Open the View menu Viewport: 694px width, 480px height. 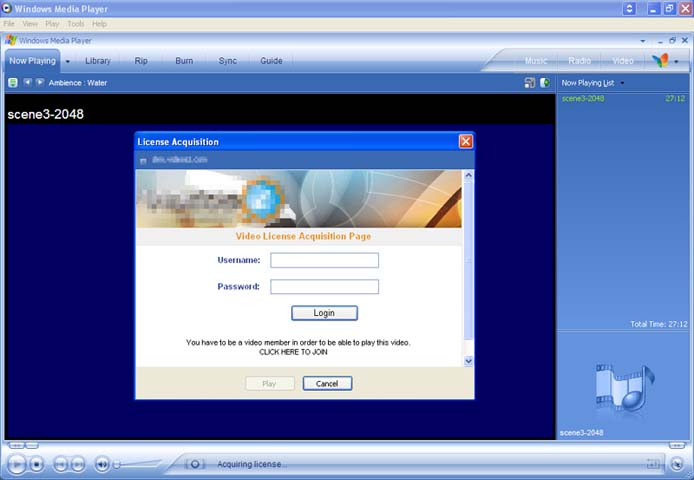tap(30, 24)
